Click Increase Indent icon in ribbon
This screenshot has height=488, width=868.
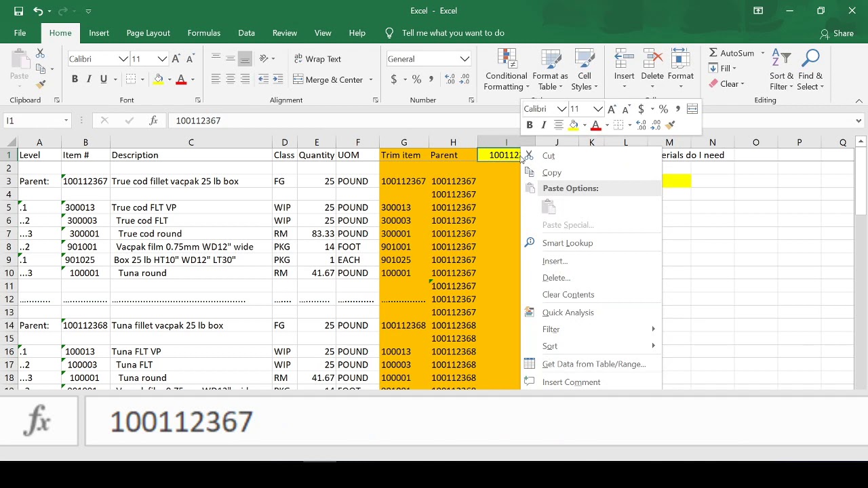278,79
